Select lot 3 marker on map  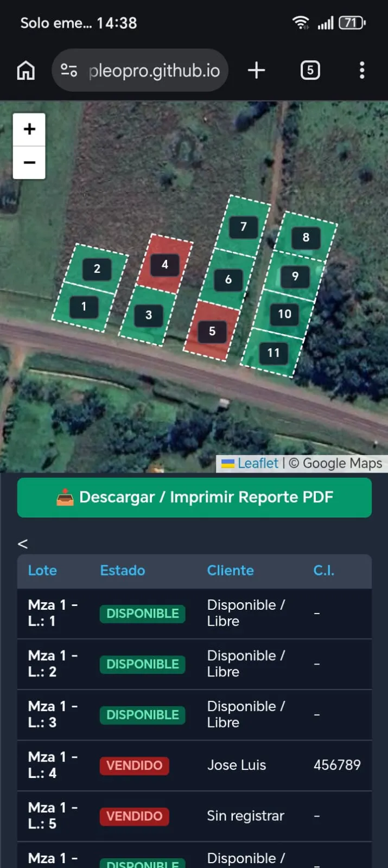pos(149,315)
